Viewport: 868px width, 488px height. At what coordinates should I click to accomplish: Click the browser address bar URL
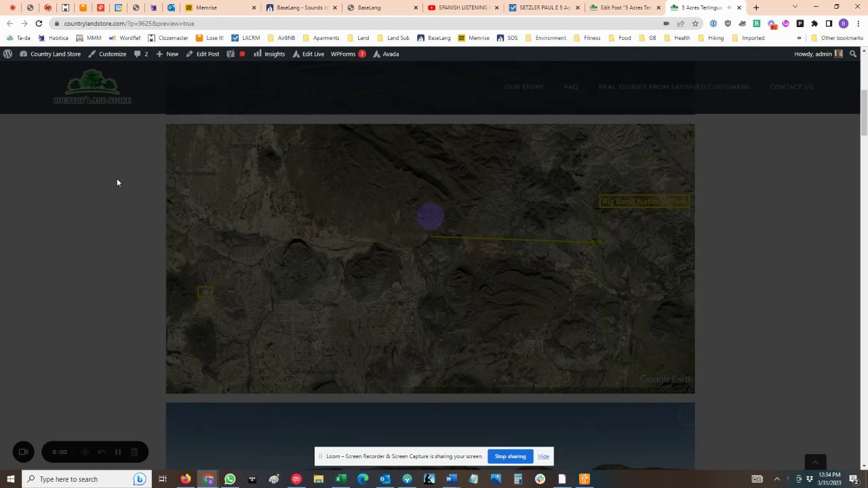[129, 24]
